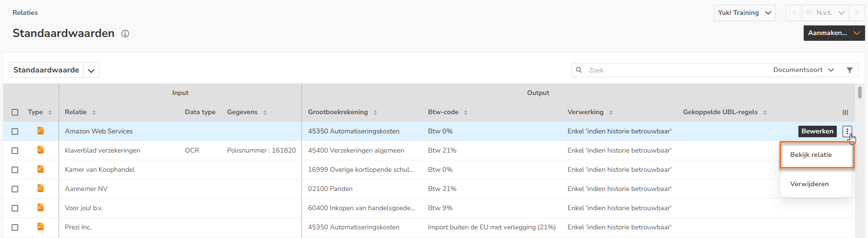Check the Amazon Web Services row checkbox
The width and height of the screenshot is (868, 238).
tap(15, 131)
